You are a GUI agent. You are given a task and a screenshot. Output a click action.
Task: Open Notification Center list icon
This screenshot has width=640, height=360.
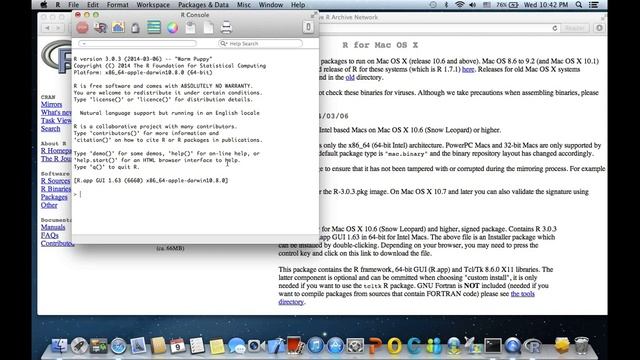[x=594, y=5]
